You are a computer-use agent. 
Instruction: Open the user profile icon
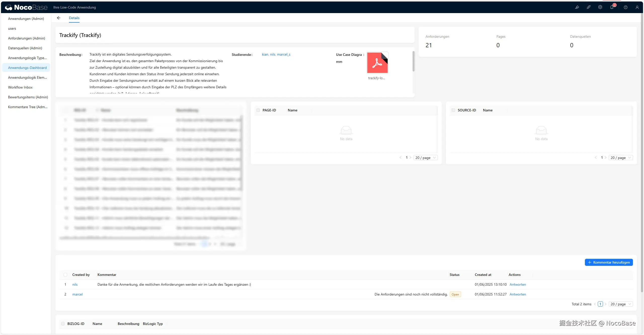(x=637, y=7)
